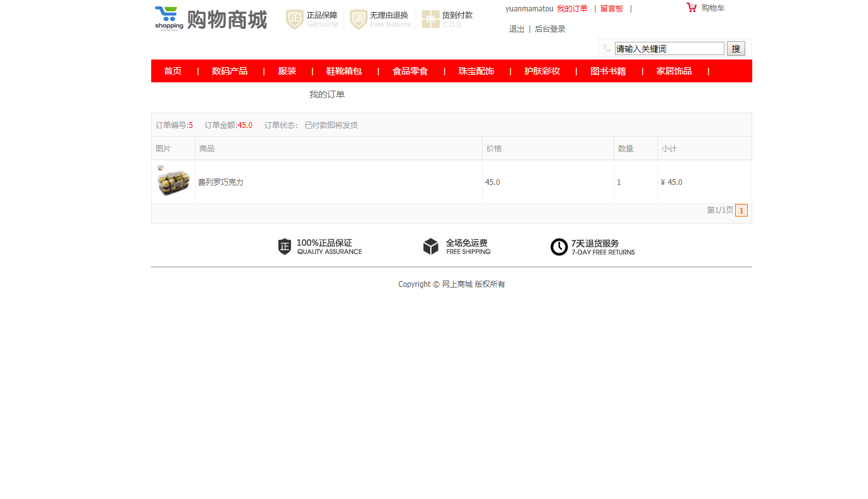Click 退出 to log out
868x499 pixels.
(x=516, y=28)
